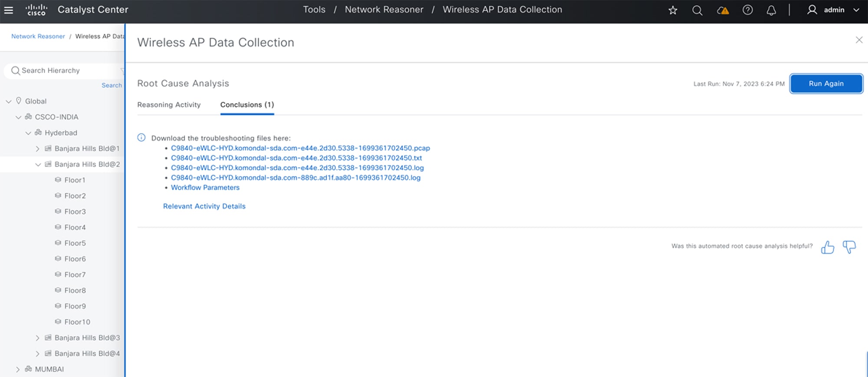Viewport: 868px width, 377px height.
Task: Click Network Reasoner in header breadcrumb
Action: (384, 10)
